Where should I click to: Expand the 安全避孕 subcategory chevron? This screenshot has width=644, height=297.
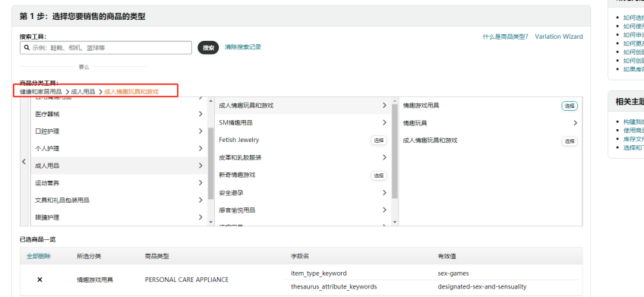[384, 193]
